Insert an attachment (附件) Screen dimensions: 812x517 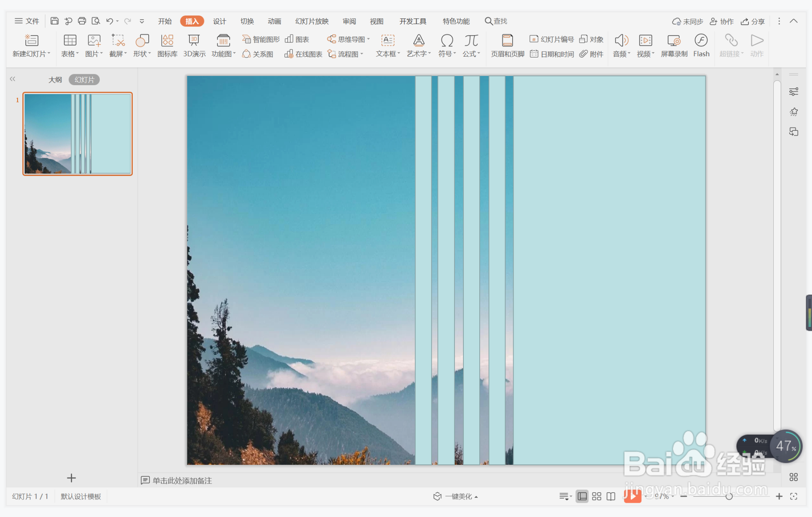[x=591, y=54]
